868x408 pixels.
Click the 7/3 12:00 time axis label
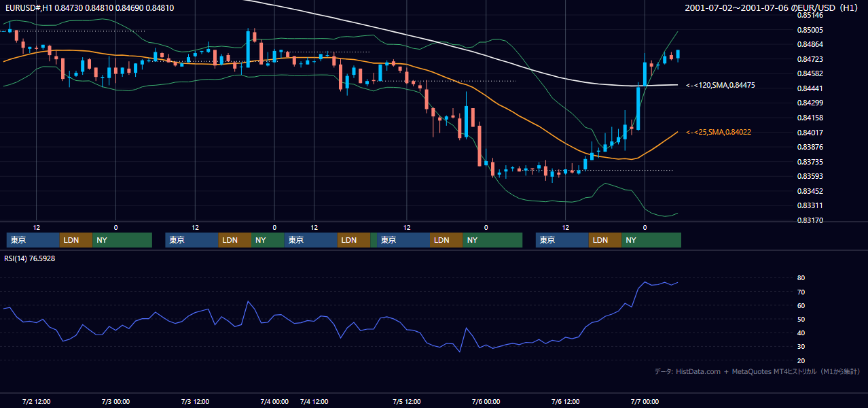click(x=195, y=401)
